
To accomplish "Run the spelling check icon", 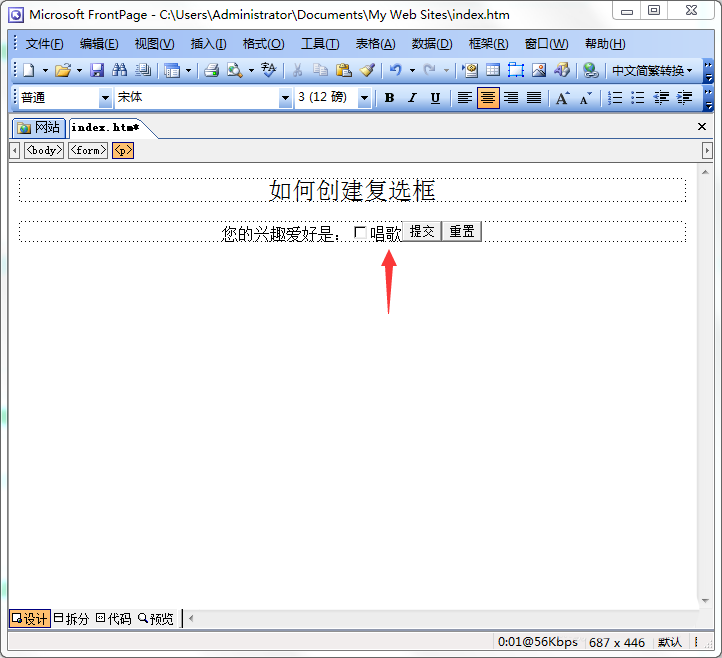I will coord(268,70).
